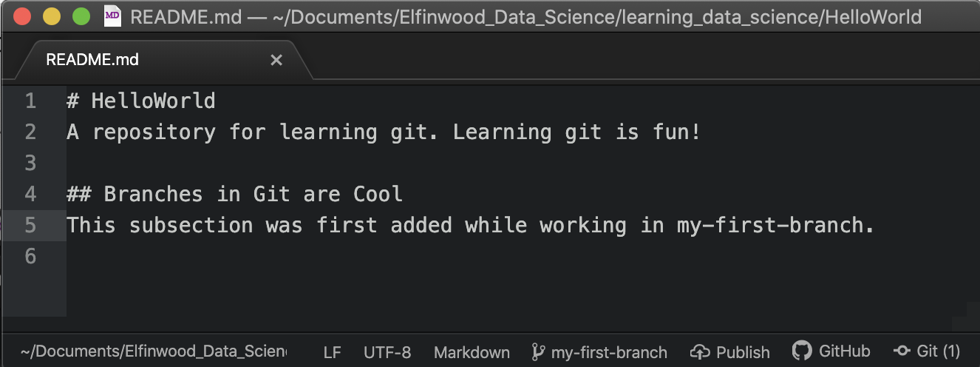This screenshot has height=367, width=980.
Task: Open the Git (1) changes panel
Action: coord(927,351)
